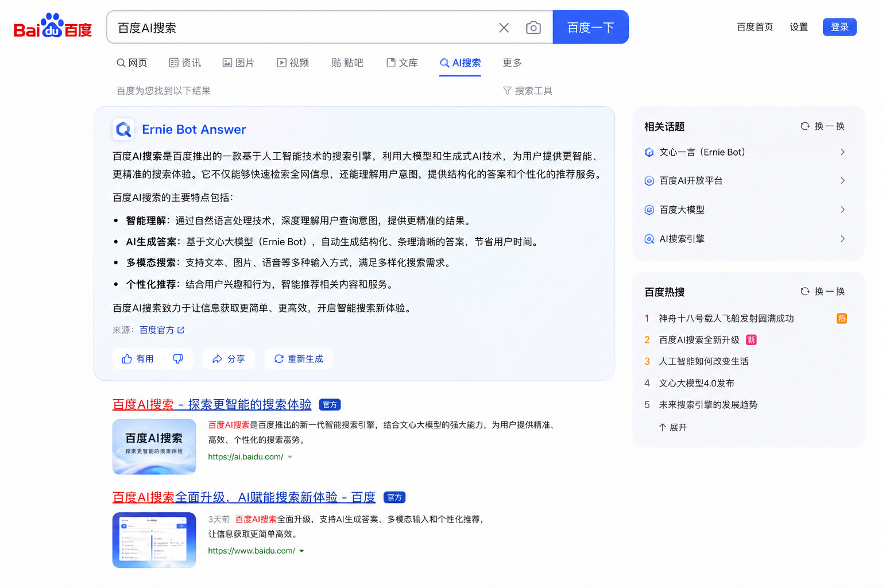Image resolution: width=882 pixels, height=588 pixels.
Task: Open hot search 神舟十八号载人飞船发射圆满成功
Action: 726,319
